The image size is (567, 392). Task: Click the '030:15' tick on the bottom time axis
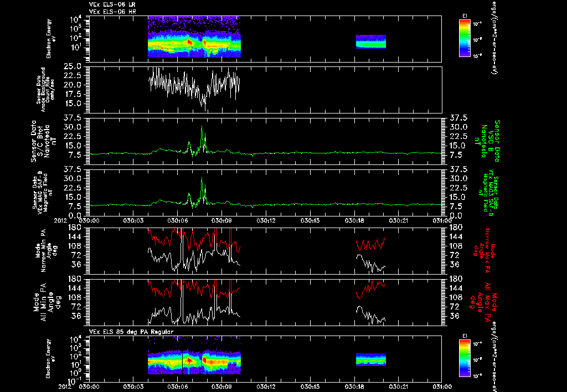coord(311,386)
